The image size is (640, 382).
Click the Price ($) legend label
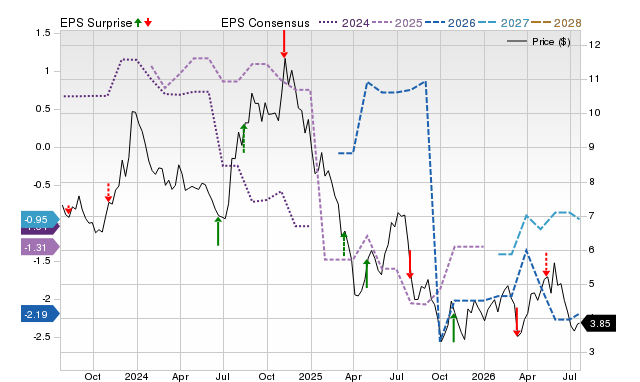point(551,42)
